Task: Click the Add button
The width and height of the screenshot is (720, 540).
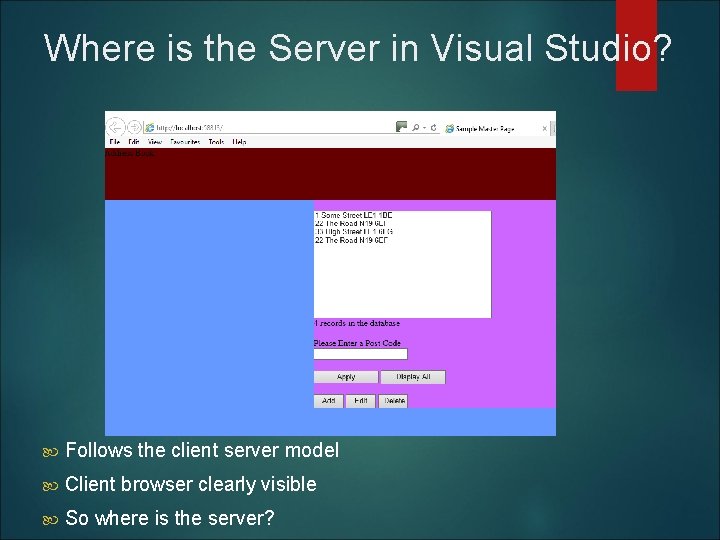Action: click(328, 401)
